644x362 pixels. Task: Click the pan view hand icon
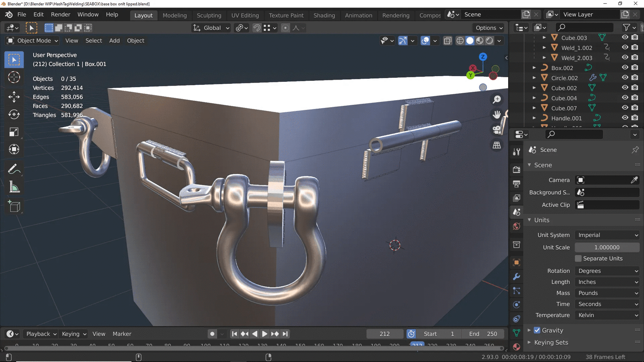click(497, 114)
